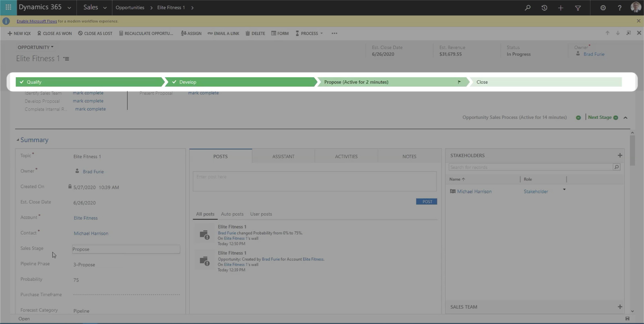Select the Qualify stage
The width and height of the screenshot is (644, 324).
coord(90,82)
